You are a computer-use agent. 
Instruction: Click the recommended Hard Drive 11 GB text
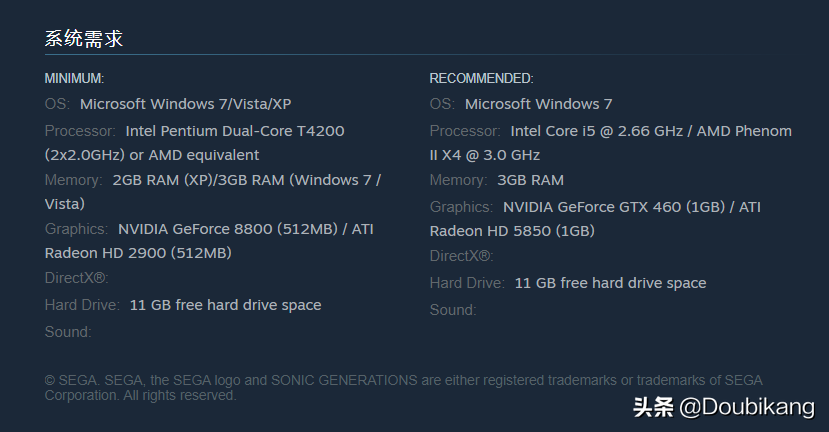[x=610, y=283]
